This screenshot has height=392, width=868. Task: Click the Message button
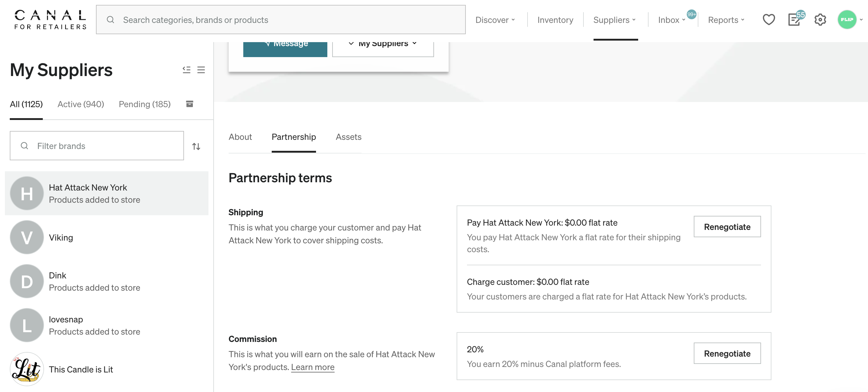[285, 49]
